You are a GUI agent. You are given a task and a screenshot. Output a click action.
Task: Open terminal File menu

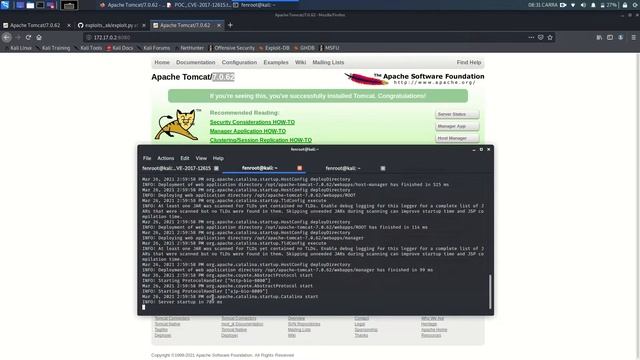click(147, 158)
